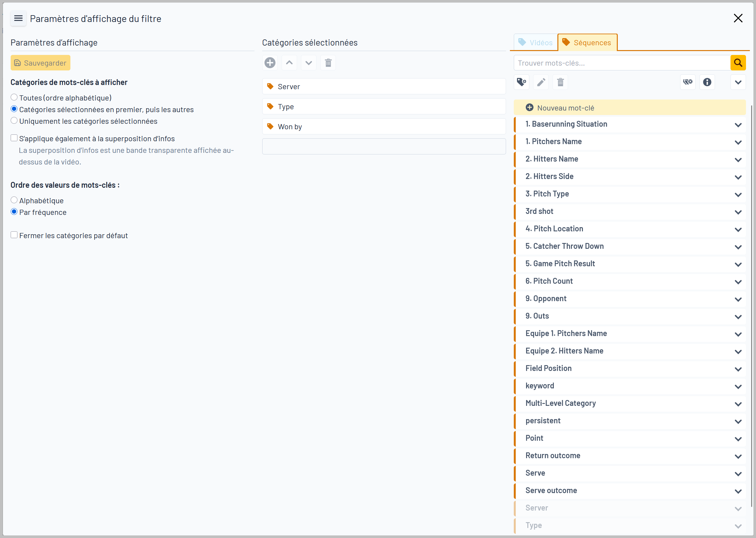Viewport: 756px width, 538px height.
Task: Open the dropdown chevron beside info icon
Action: (738, 82)
